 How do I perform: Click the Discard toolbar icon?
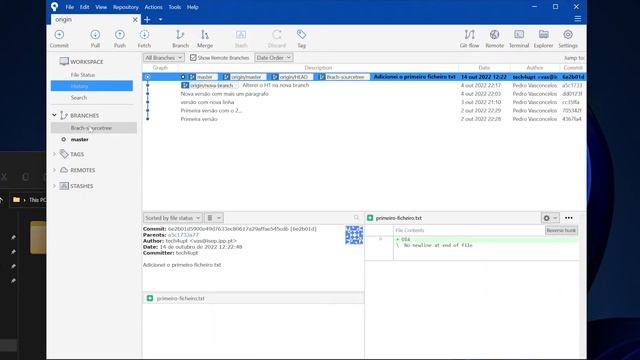[x=277, y=39]
